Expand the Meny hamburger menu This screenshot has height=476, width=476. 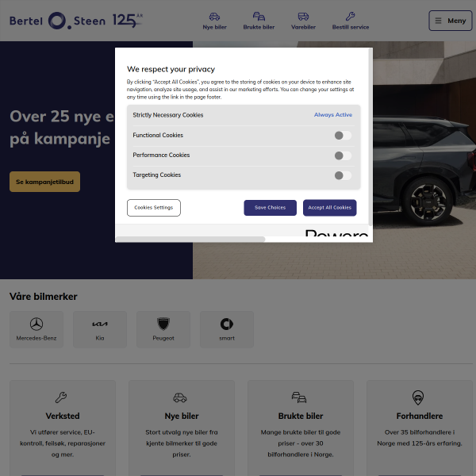coord(450,21)
